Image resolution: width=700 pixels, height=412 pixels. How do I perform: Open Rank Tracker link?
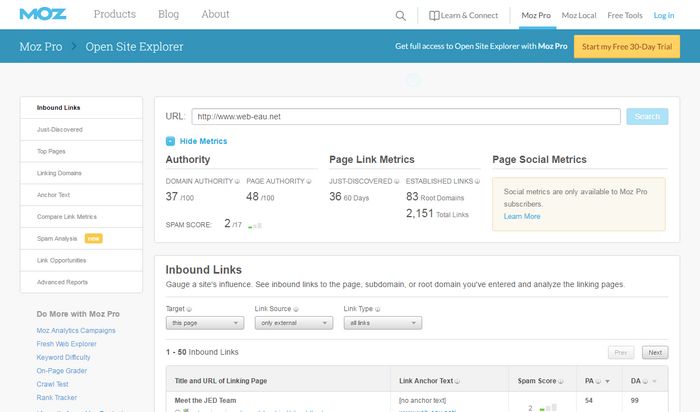click(x=57, y=398)
